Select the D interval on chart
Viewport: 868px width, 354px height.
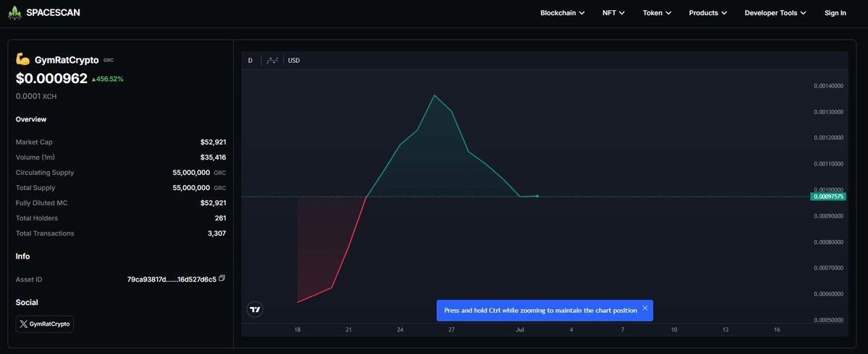tap(250, 60)
